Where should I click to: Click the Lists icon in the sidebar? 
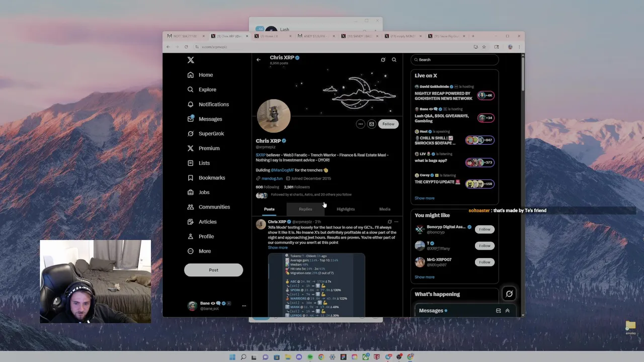[191, 163]
